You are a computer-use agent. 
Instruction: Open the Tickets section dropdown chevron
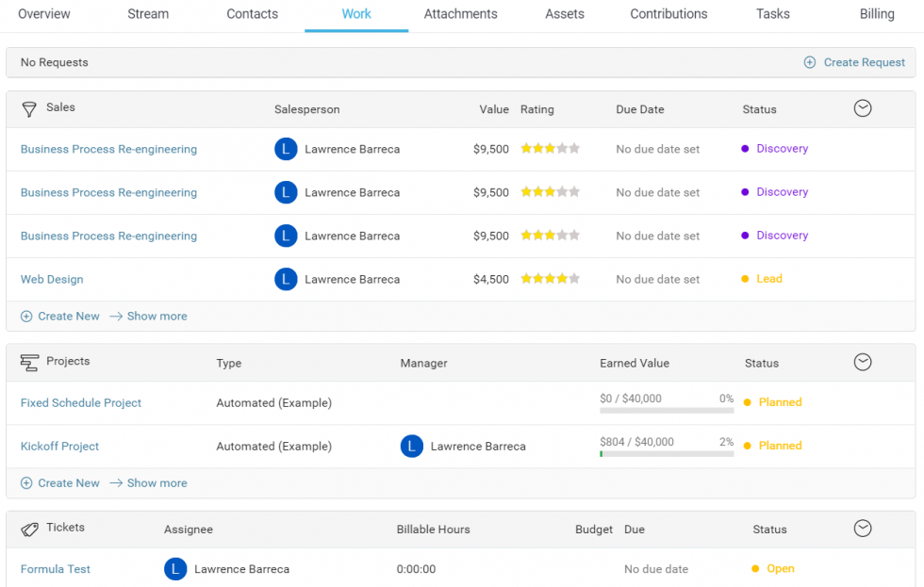coord(862,529)
